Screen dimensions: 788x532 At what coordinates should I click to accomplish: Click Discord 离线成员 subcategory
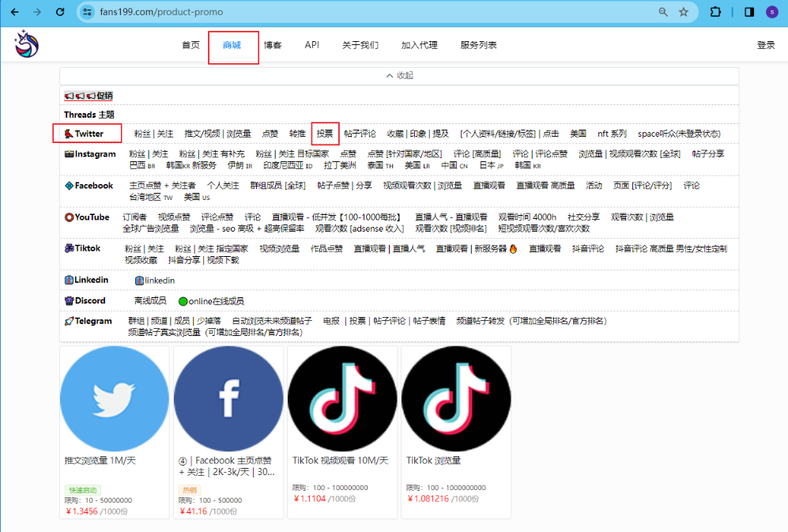pos(149,300)
